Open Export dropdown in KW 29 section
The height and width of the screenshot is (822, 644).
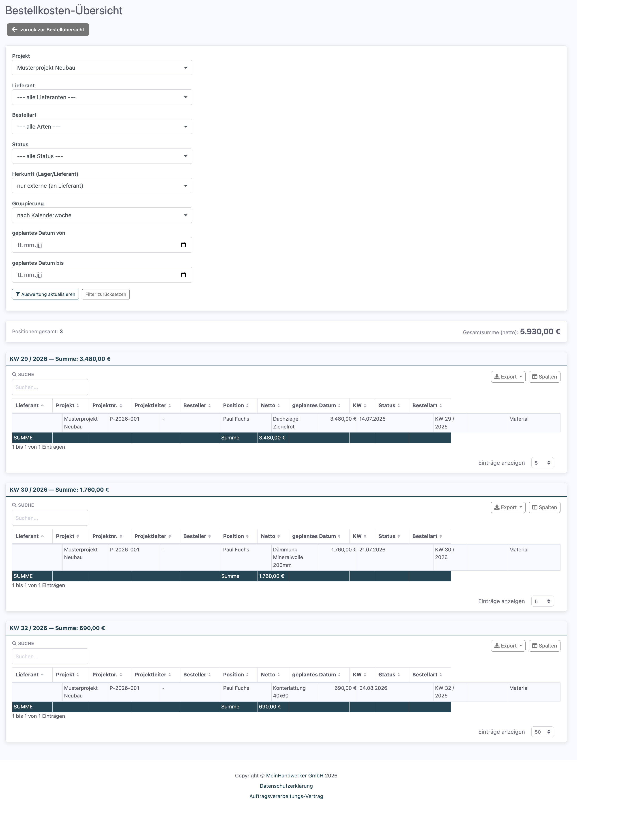(508, 377)
